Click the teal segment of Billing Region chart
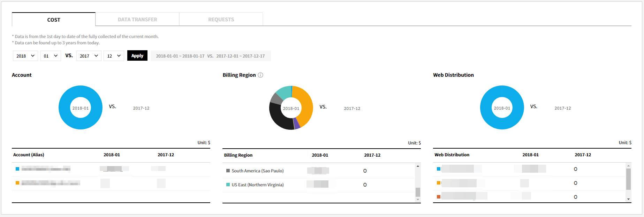 tap(284, 92)
